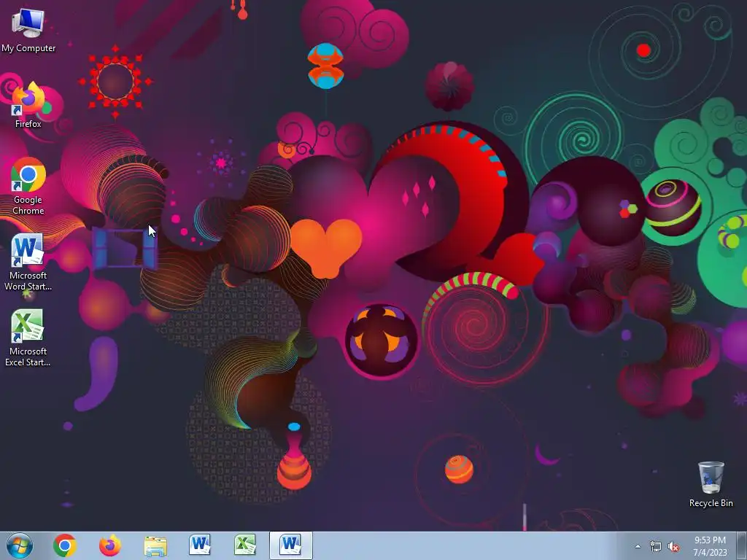This screenshot has width=747, height=560.
Task: Open Excel from the taskbar
Action: click(245, 545)
